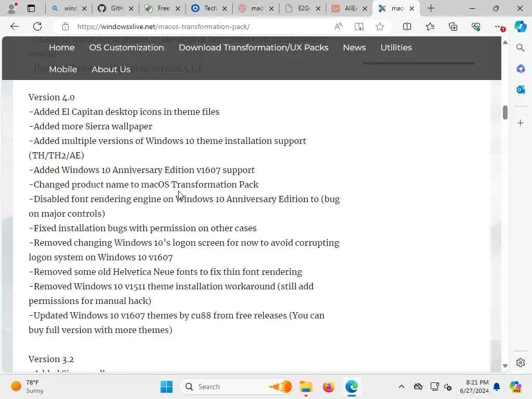
Task: Open OS Customization menu
Action: [126, 47]
